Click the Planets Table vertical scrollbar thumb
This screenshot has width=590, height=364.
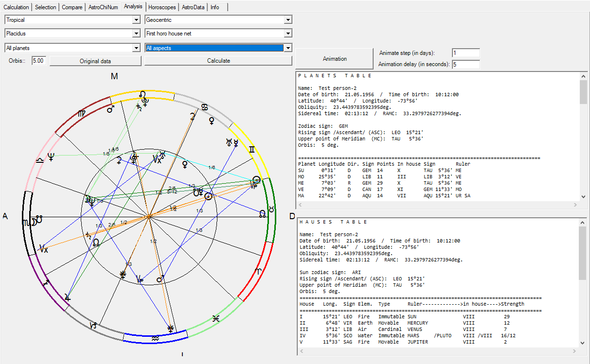[583, 92]
